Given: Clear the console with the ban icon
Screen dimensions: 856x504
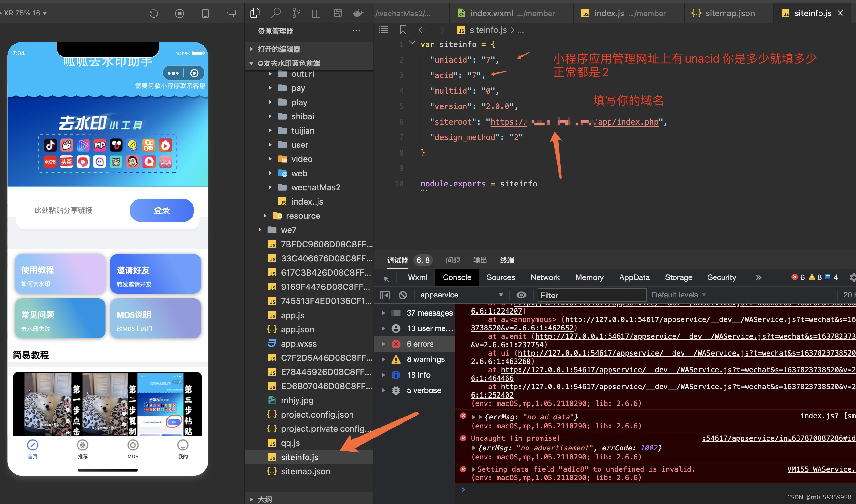Looking at the screenshot, I should pos(403,295).
